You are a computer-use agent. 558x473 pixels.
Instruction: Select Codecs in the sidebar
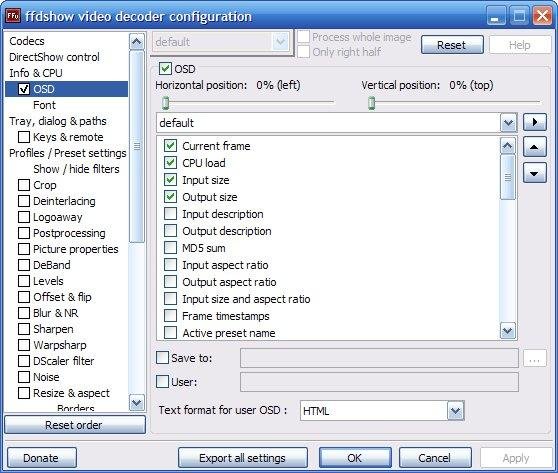click(27, 41)
